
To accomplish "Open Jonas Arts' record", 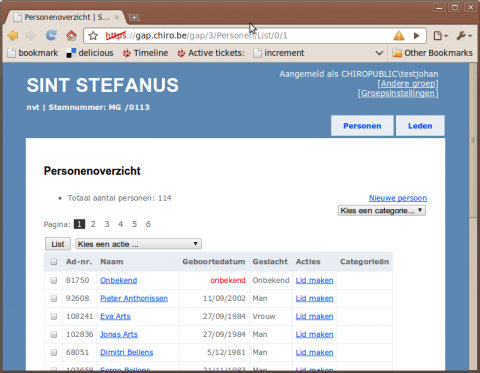I will [119, 334].
